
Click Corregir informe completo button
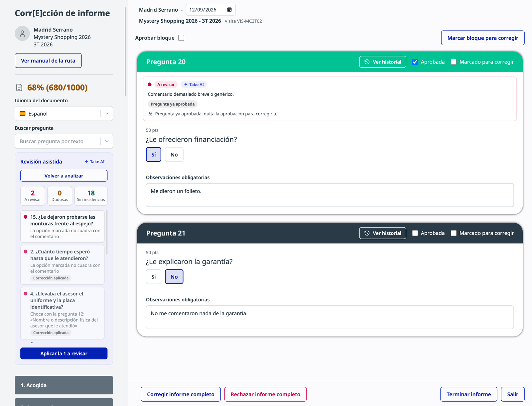click(181, 394)
